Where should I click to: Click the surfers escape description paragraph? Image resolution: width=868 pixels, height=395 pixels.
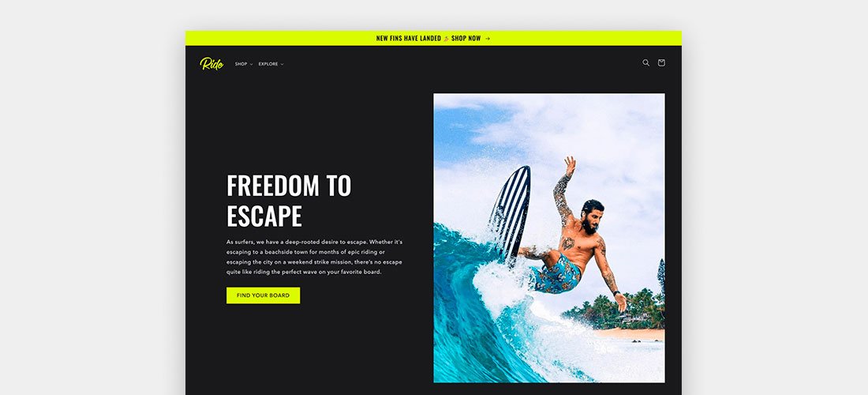coord(314,257)
